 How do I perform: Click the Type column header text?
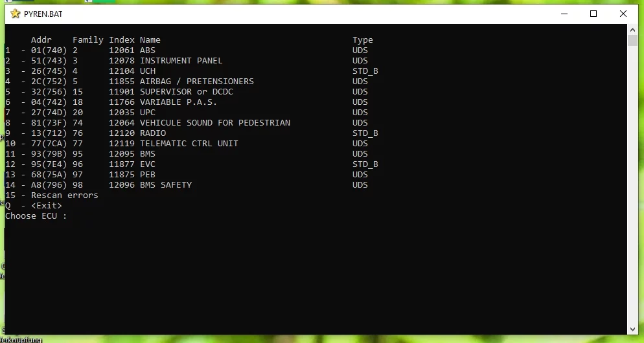pos(362,40)
